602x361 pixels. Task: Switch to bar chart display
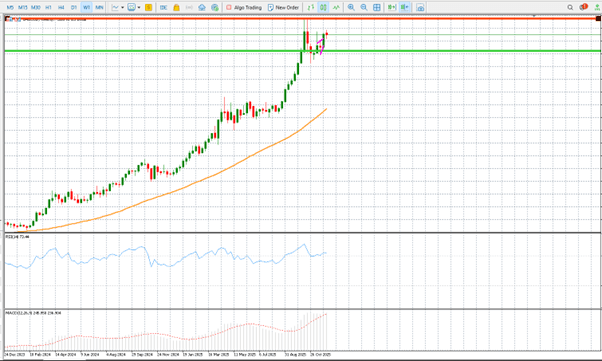click(311, 7)
